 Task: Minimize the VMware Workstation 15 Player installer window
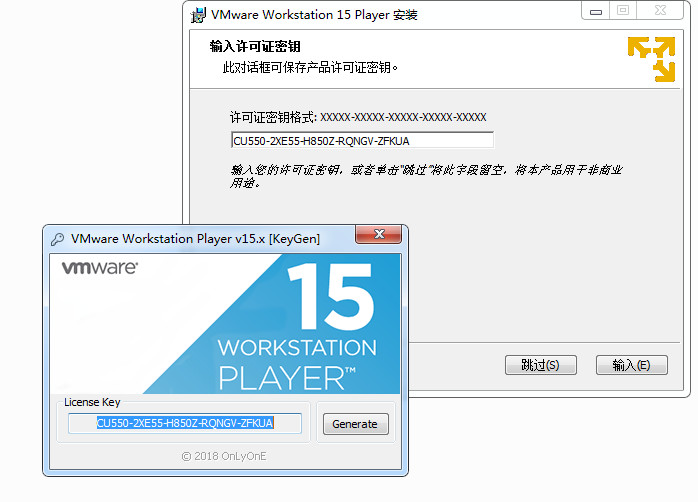point(596,11)
